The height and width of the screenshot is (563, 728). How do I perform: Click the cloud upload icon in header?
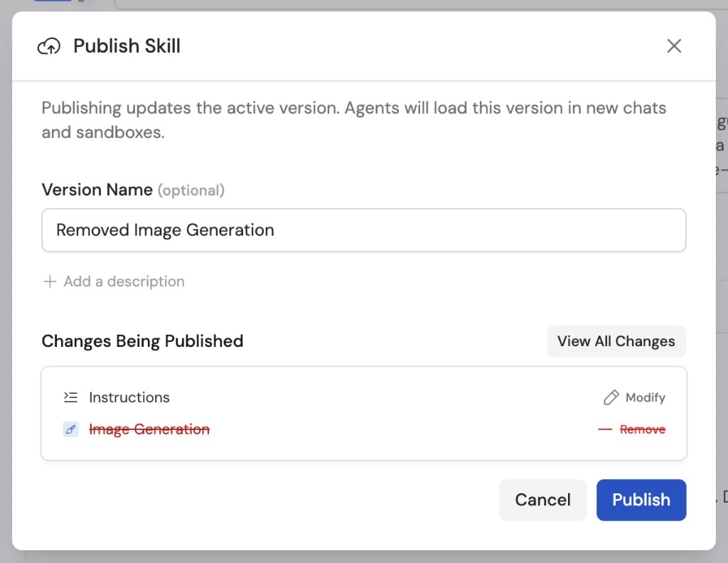pyautogui.click(x=49, y=46)
